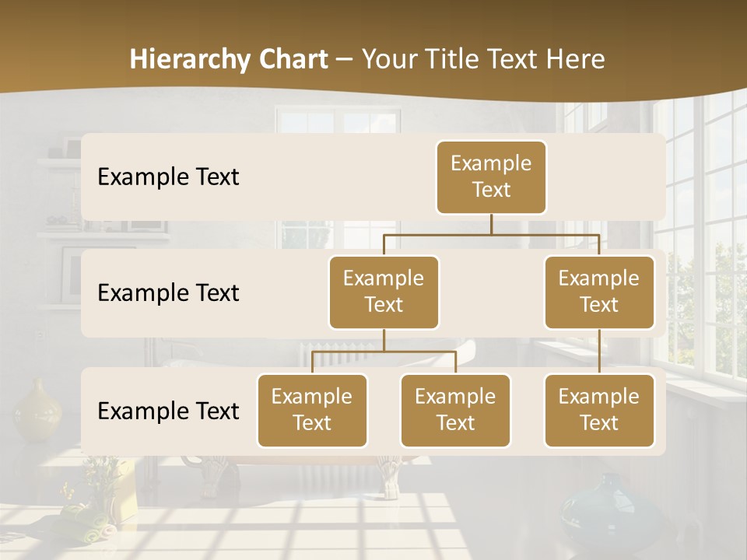This screenshot has width=747, height=560.
Task: Click the bold 'Hierarchy Chart' title words
Action: [x=229, y=59]
